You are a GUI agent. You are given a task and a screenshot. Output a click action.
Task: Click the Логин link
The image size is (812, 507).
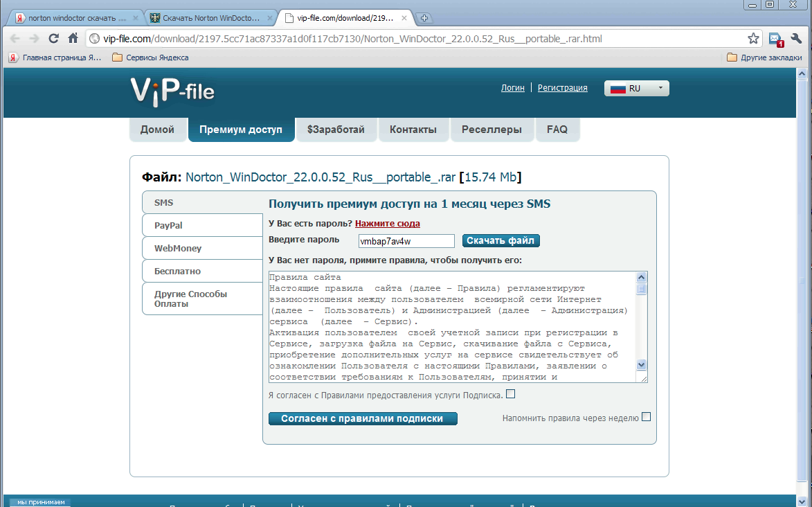click(513, 88)
